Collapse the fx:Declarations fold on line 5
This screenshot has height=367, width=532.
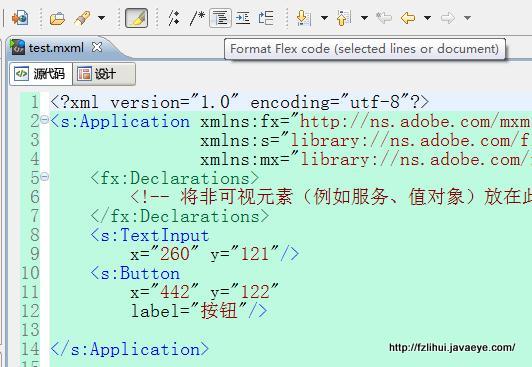pos(44,176)
